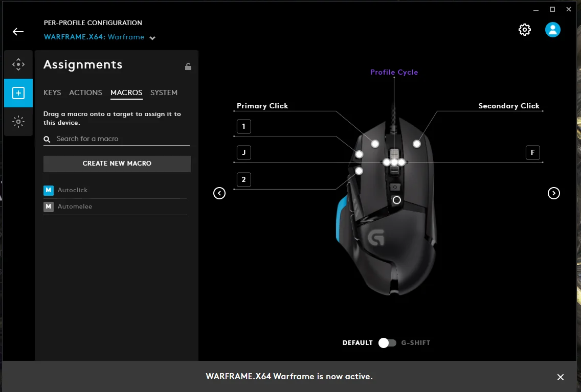Click the WARFRAME.X64: Warframe profile name
The width and height of the screenshot is (581, 392).
94,37
